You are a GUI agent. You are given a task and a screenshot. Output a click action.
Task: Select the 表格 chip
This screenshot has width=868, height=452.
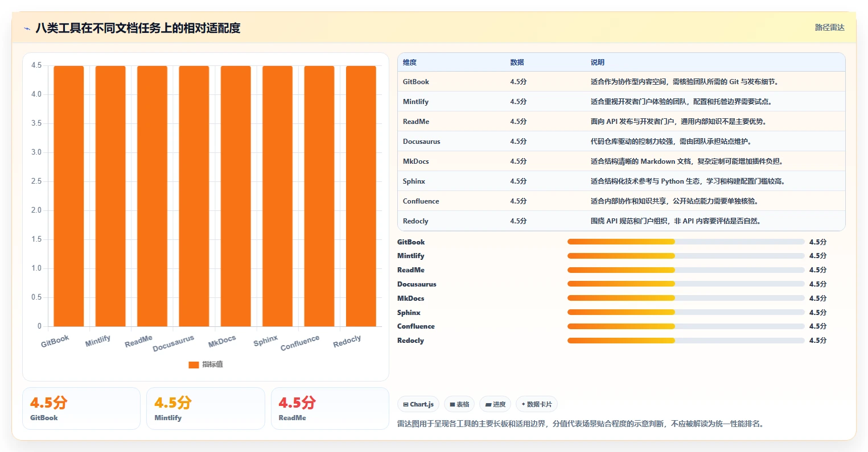[459, 404]
